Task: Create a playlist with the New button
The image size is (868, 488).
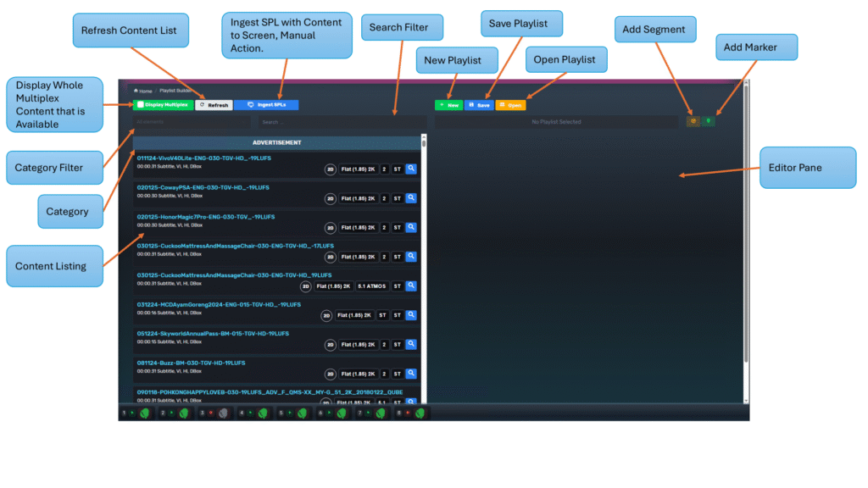Action: 448,105
